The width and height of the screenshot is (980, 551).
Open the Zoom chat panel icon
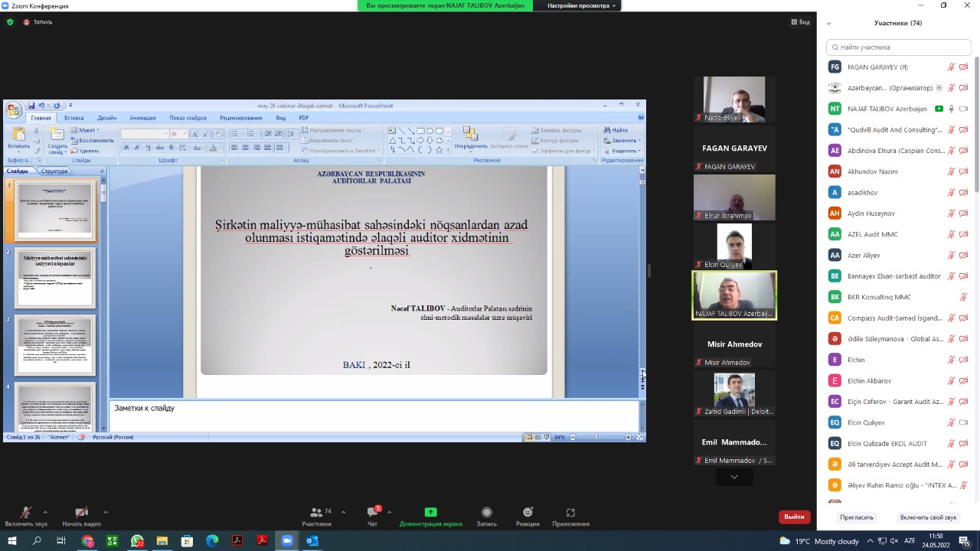pyautogui.click(x=373, y=513)
